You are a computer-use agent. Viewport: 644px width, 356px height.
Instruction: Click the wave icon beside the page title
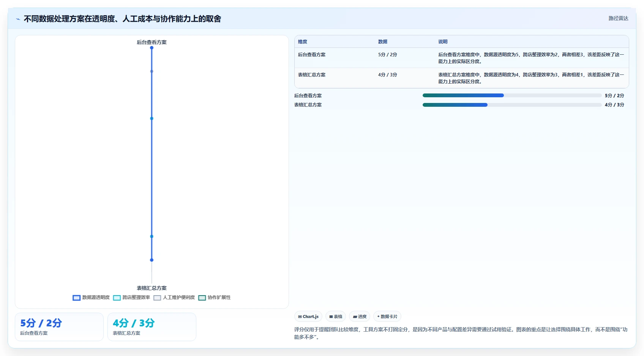coord(18,19)
